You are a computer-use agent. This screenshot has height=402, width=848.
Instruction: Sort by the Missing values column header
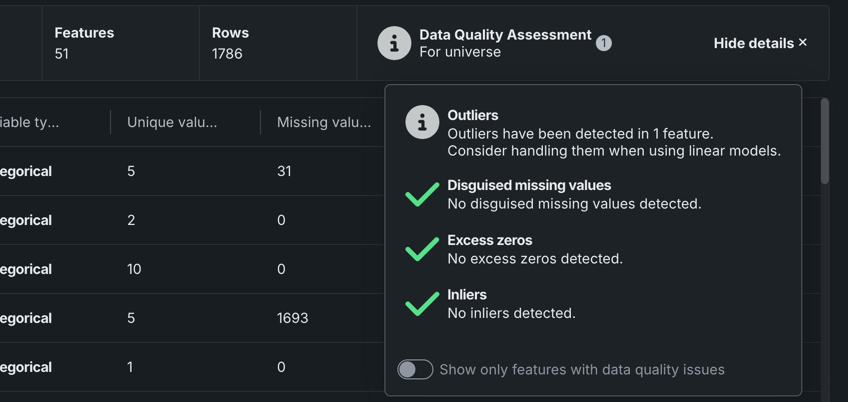coord(323,123)
